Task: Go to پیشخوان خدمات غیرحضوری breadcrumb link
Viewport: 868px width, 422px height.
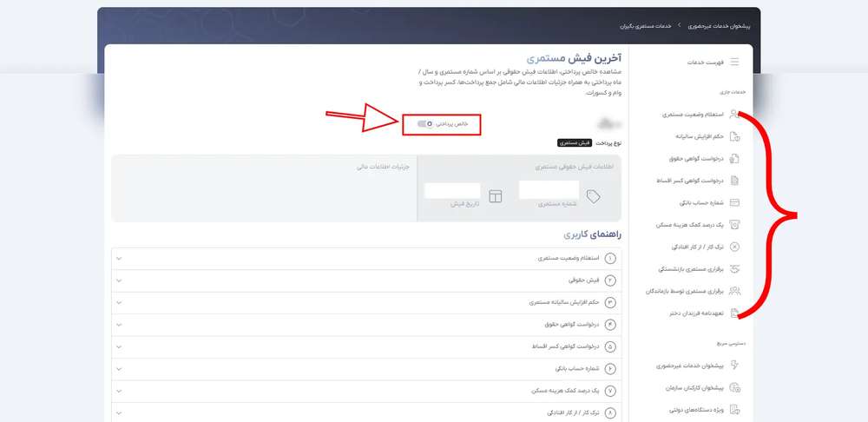Action: (x=719, y=26)
